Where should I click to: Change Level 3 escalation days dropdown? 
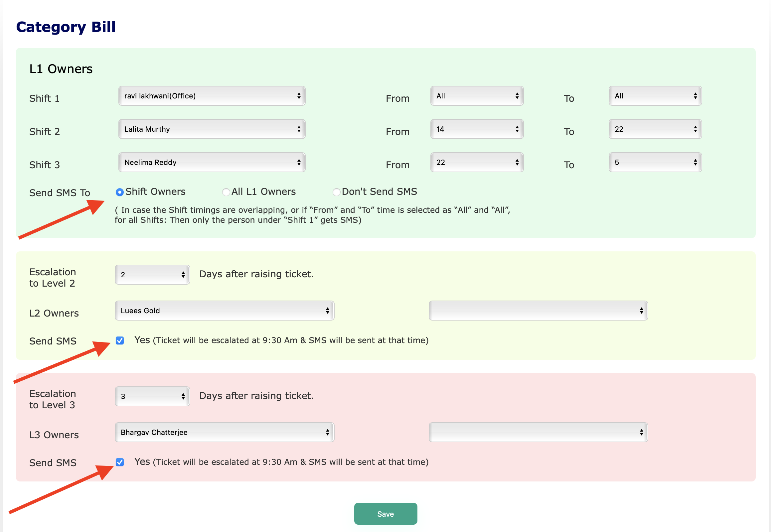pos(152,396)
